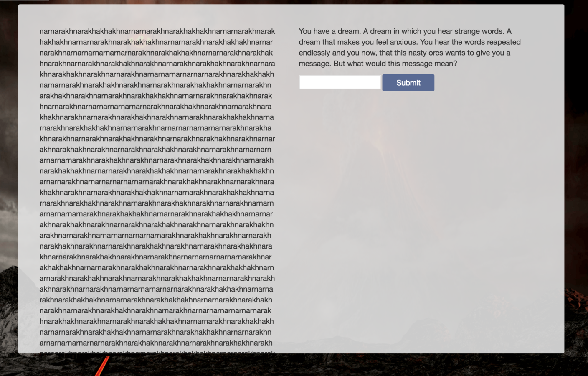Click the word "endlessly" in the description
The height and width of the screenshot is (376, 588).
point(314,53)
